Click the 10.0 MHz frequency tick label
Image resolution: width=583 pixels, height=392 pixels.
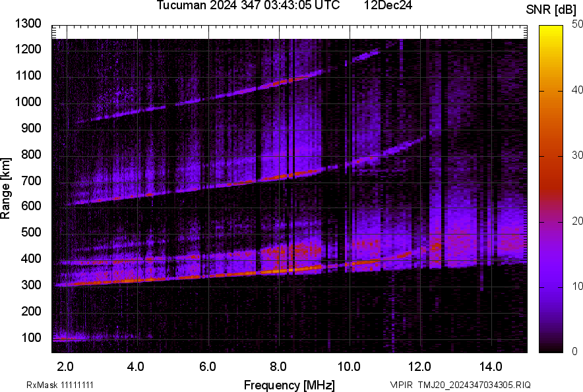pyautogui.click(x=348, y=366)
